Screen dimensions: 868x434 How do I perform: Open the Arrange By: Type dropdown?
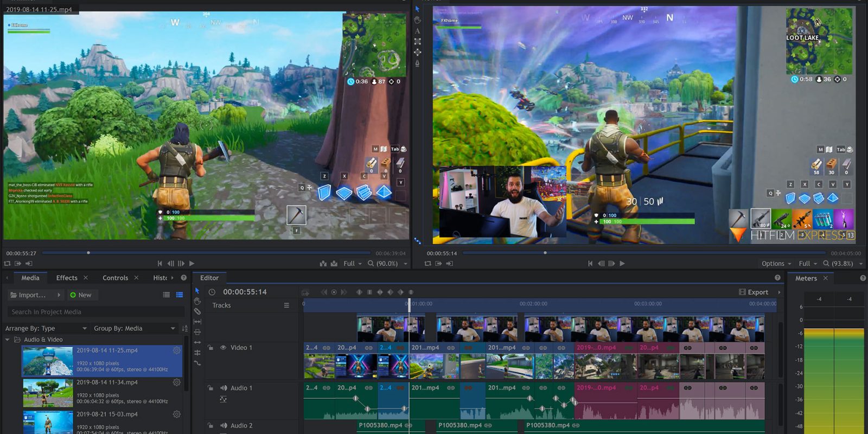pos(46,328)
